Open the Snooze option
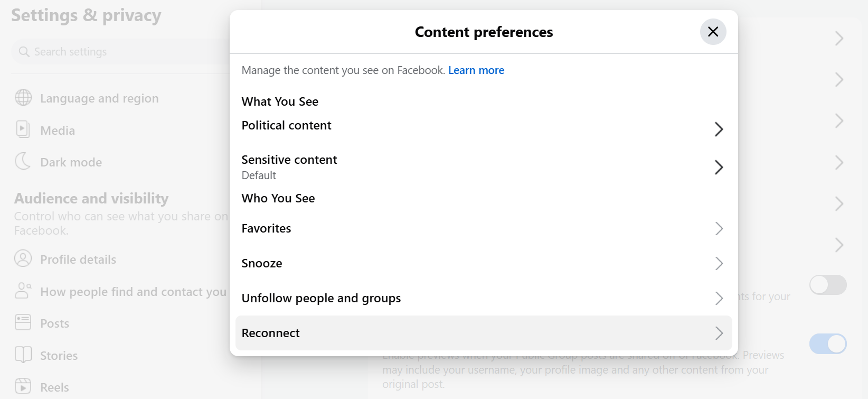This screenshot has height=399, width=868. click(x=262, y=263)
